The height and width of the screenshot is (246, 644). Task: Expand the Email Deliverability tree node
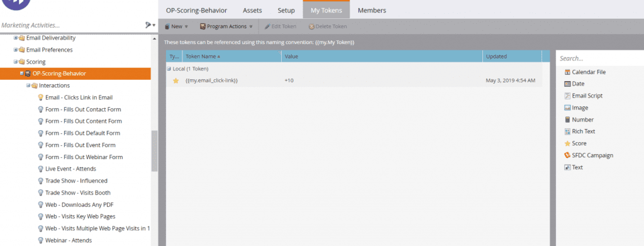16,38
